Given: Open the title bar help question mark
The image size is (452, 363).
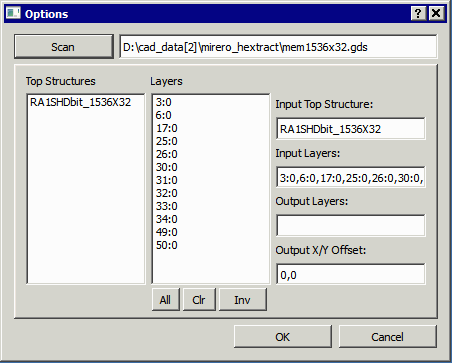Looking at the screenshot, I should (418, 14).
